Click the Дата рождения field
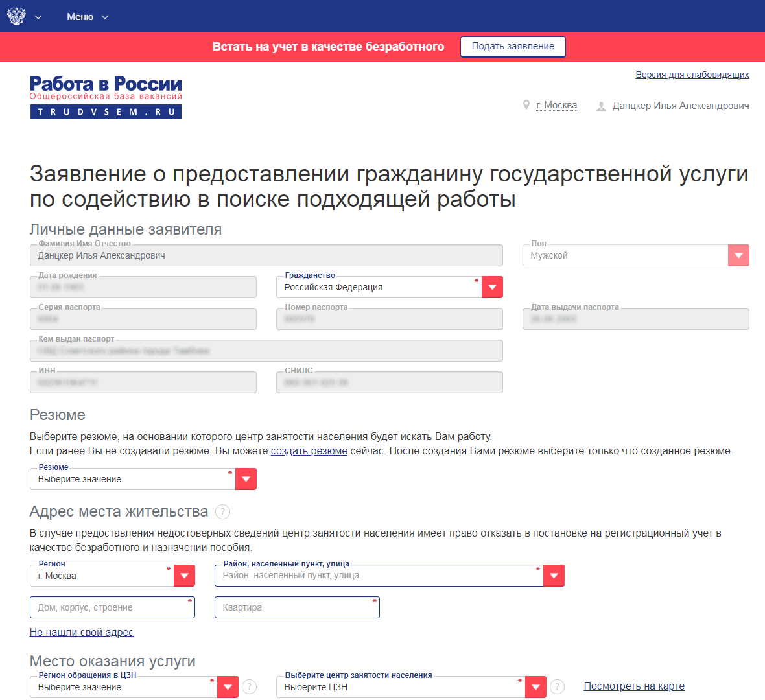 pyautogui.click(x=143, y=287)
